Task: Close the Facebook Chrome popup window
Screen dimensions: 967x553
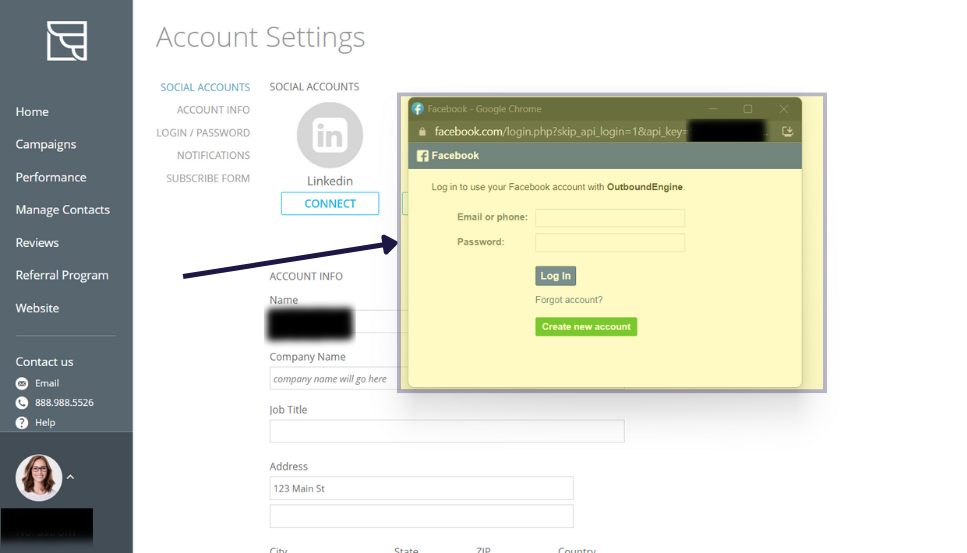Action: (784, 109)
